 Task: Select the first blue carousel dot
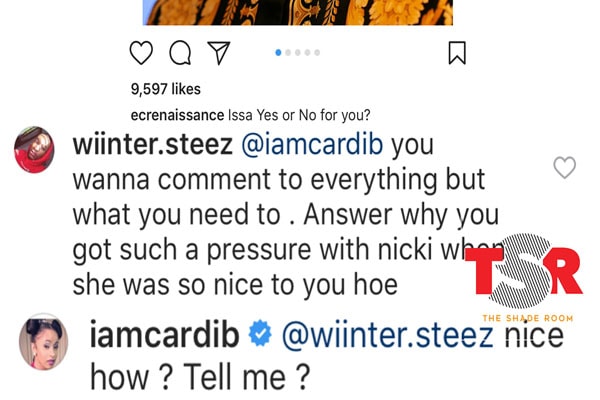[278, 52]
